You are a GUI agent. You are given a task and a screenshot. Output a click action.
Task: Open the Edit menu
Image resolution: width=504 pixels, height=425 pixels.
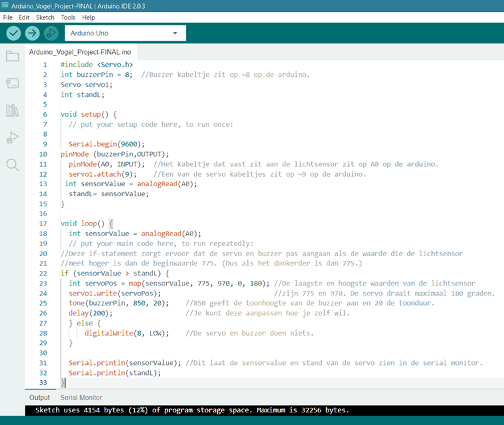click(24, 17)
